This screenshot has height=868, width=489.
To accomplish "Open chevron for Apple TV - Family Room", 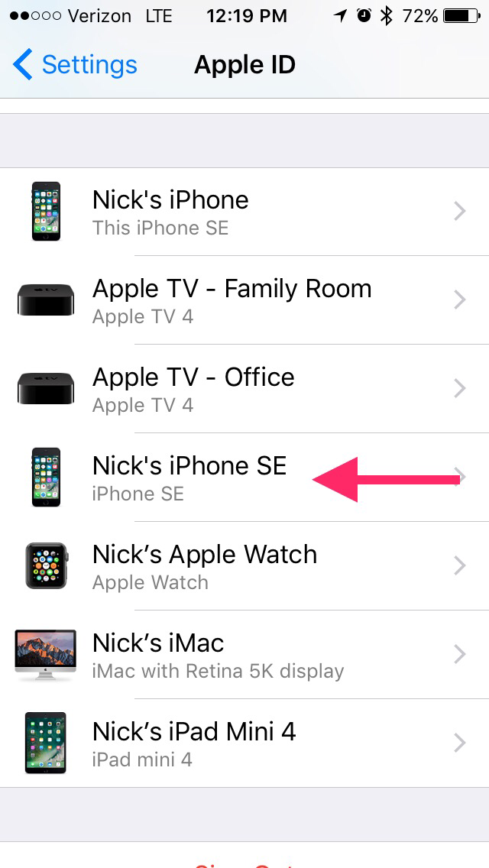I will tap(460, 300).
